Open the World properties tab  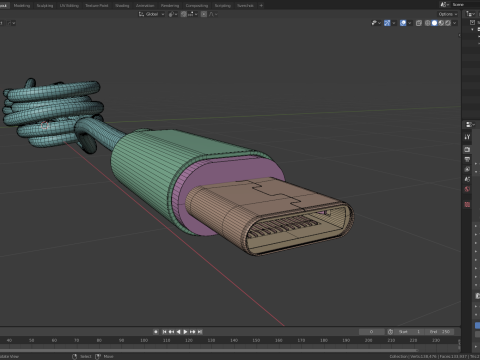(467, 189)
